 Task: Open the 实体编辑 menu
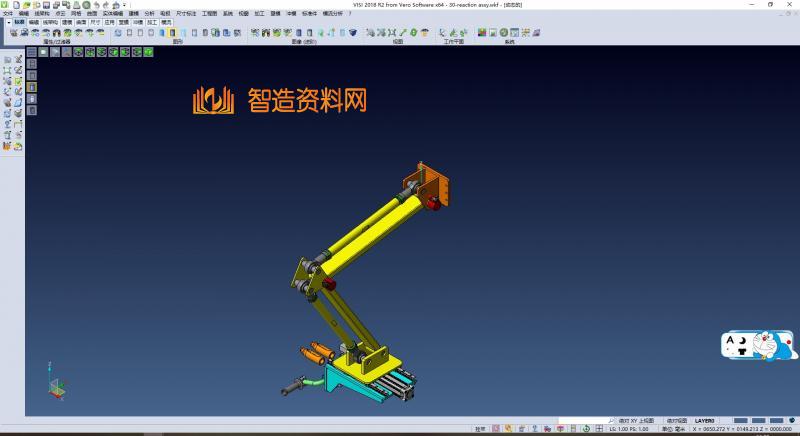click(112, 14)
